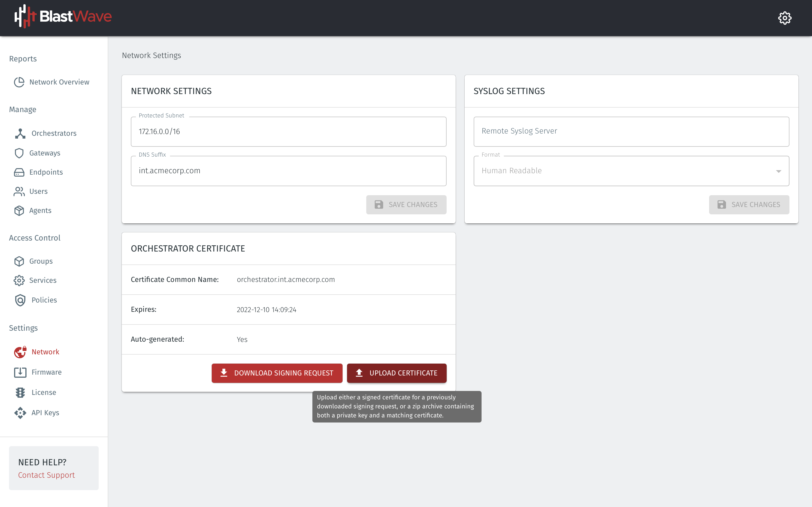Select the Network globe icon under Settings

tap(20, 352)
